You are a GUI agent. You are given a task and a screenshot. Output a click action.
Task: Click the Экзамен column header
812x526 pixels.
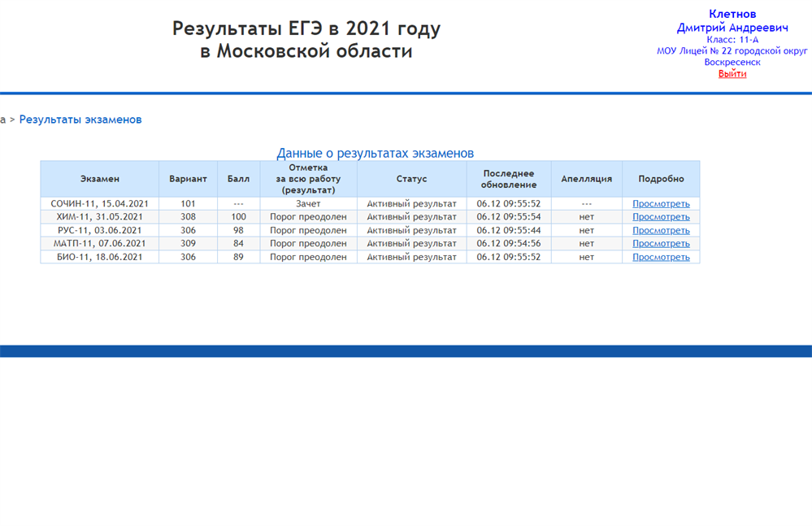(x=100, y=179)
